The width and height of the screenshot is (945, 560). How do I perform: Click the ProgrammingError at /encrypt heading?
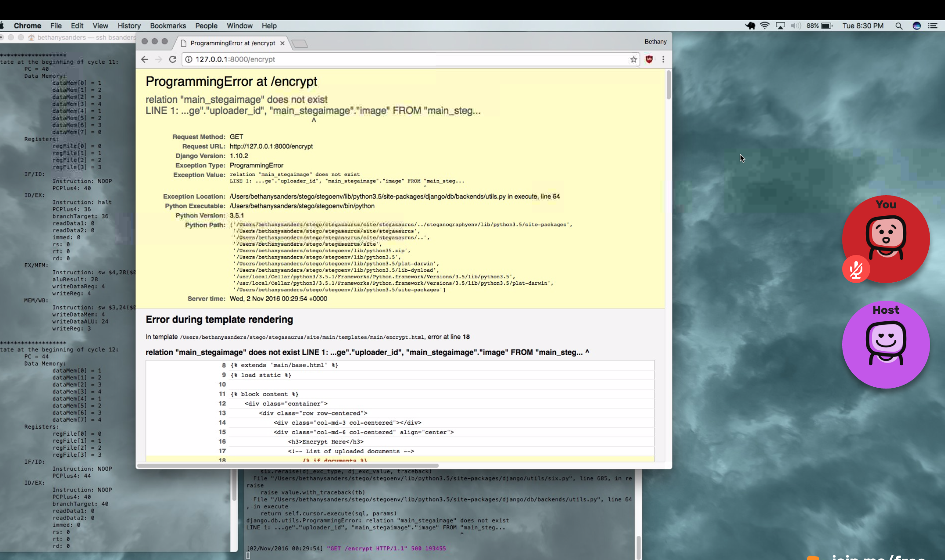click(231, 81)
